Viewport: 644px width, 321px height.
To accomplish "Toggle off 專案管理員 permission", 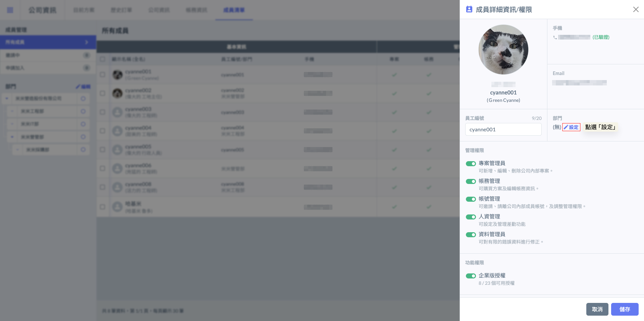I will [471, 164].
